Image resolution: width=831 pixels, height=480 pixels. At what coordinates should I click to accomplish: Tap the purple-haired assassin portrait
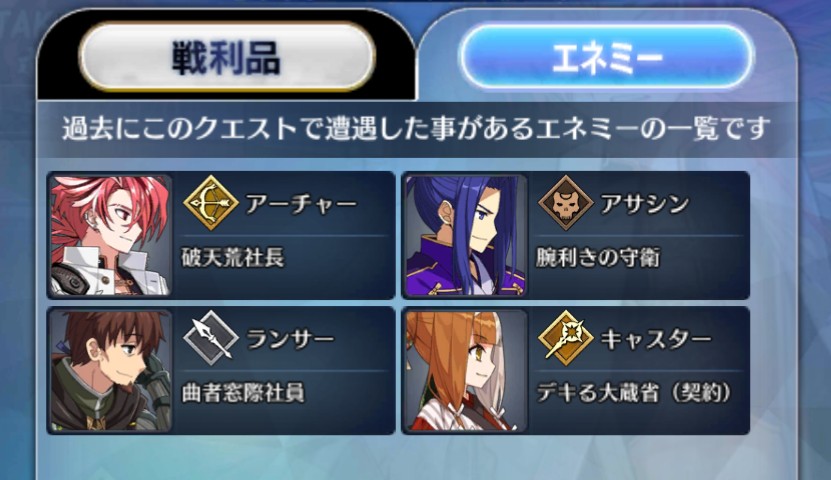(x=465, y=236)
